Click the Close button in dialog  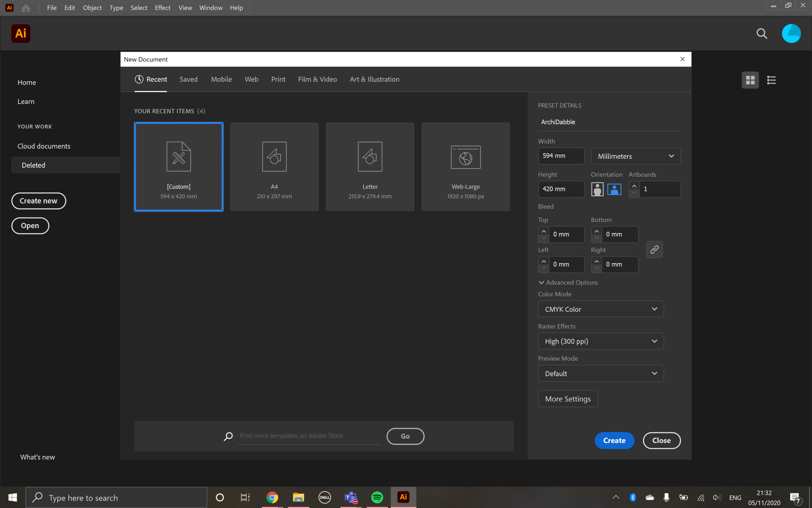(x=662, y=440)
